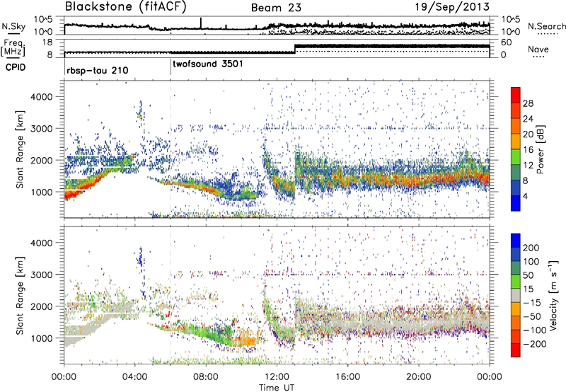This screenshot has height=392, width=566.
Task: Click the 'CPID' label
Action: coord(16,67)
